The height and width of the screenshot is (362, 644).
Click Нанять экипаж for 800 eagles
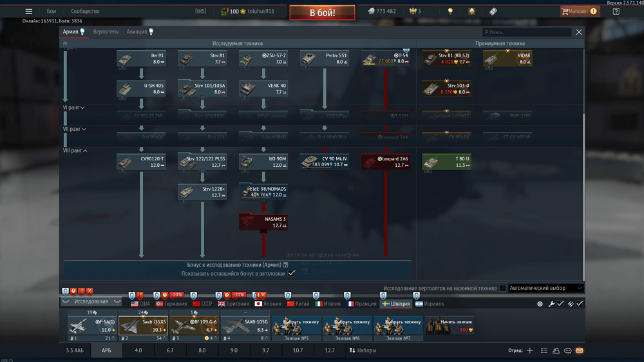(450, 326)
